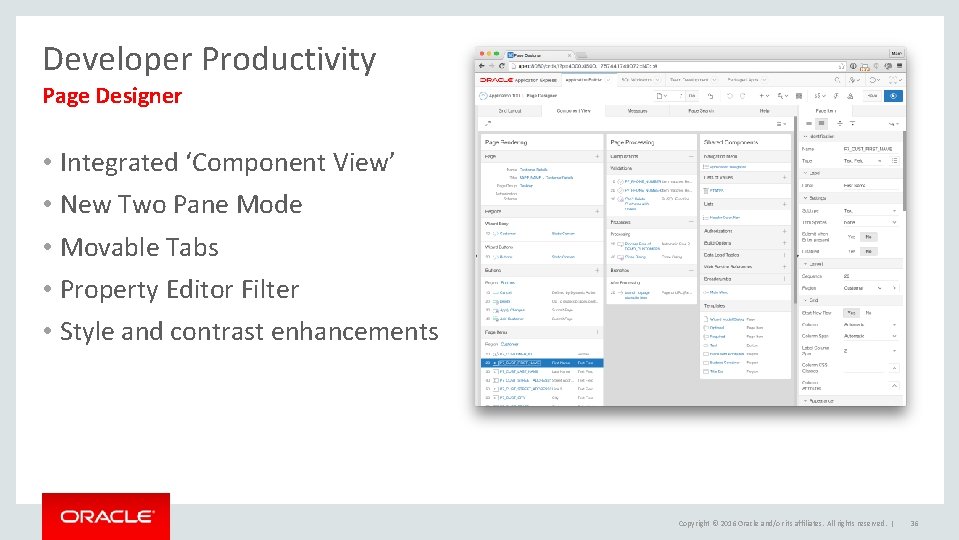Set Start New Row to No
Screen dimensions: 959x540
[868, 313]
